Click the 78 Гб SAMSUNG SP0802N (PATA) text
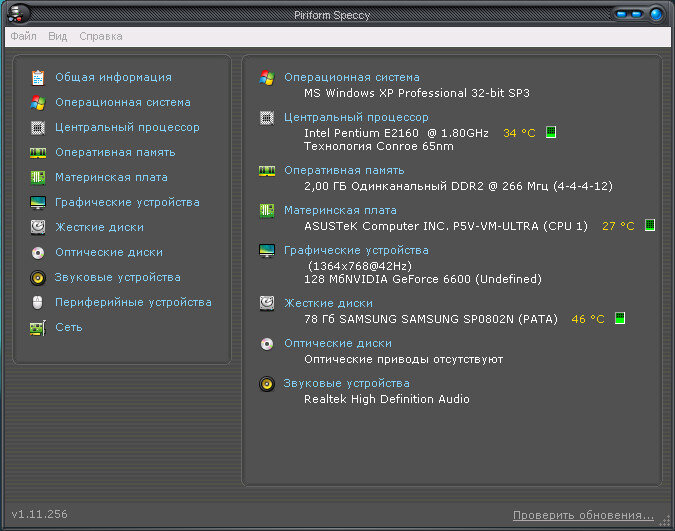Viewport: 675px width, 531px height. click(x=430, y=319)
